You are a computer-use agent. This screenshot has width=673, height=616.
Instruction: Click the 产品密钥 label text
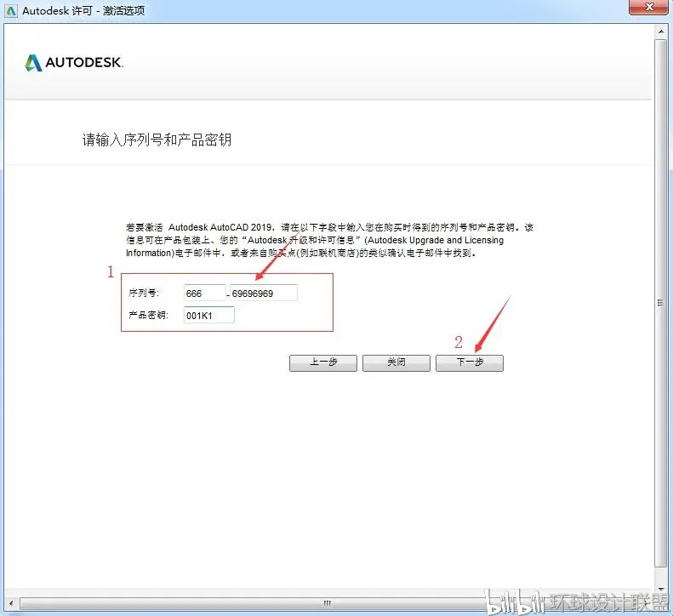tap(149, 315)
